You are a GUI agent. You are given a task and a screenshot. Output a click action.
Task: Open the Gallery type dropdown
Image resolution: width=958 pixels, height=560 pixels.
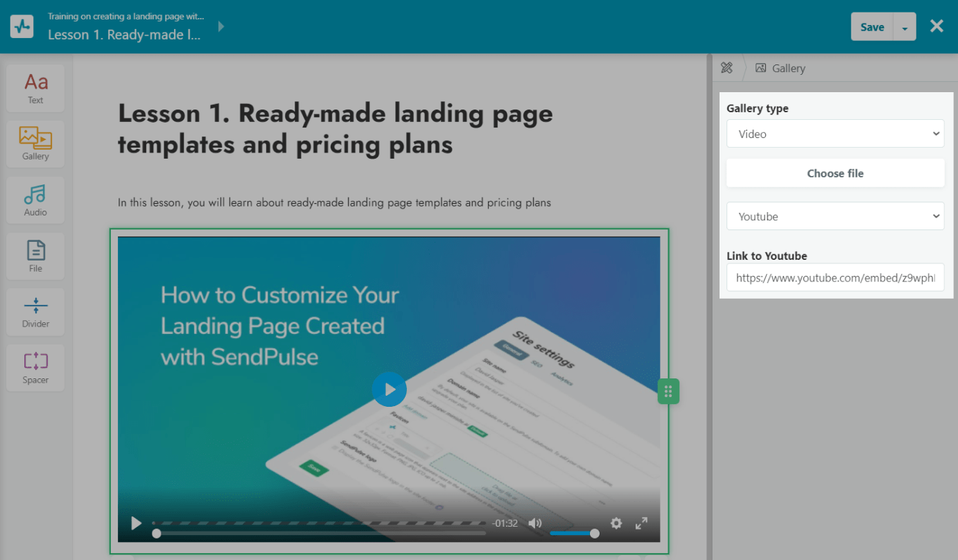[x=835, y=134]
